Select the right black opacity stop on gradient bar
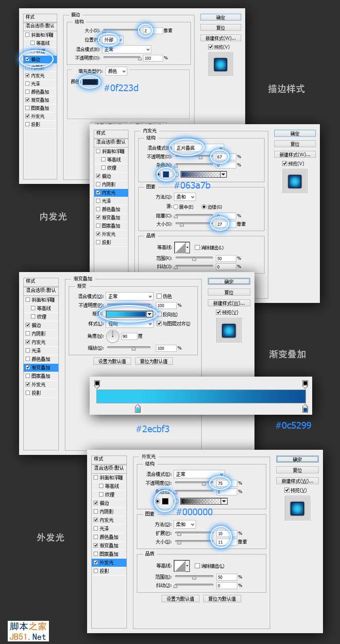340x644 pixels. click(x=305, y=384)
